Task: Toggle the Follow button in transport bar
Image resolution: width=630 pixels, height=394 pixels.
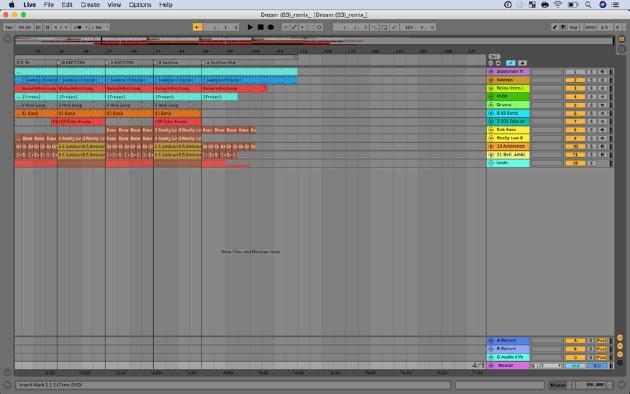Action: click(197, 27)
